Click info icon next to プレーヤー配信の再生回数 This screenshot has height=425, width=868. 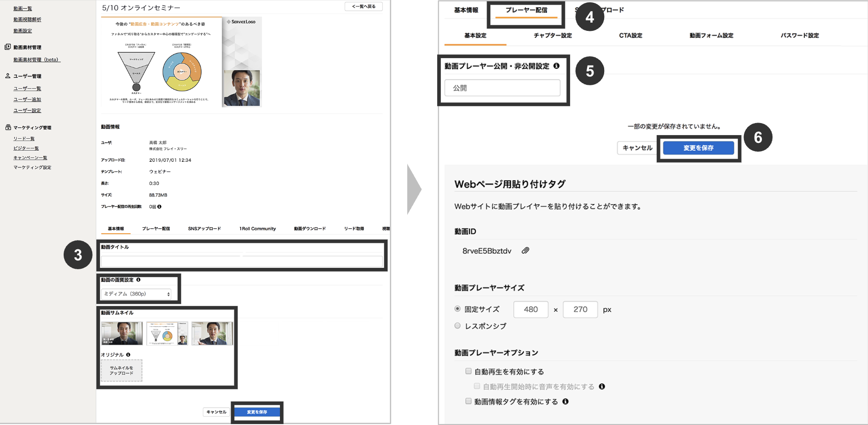160,207
